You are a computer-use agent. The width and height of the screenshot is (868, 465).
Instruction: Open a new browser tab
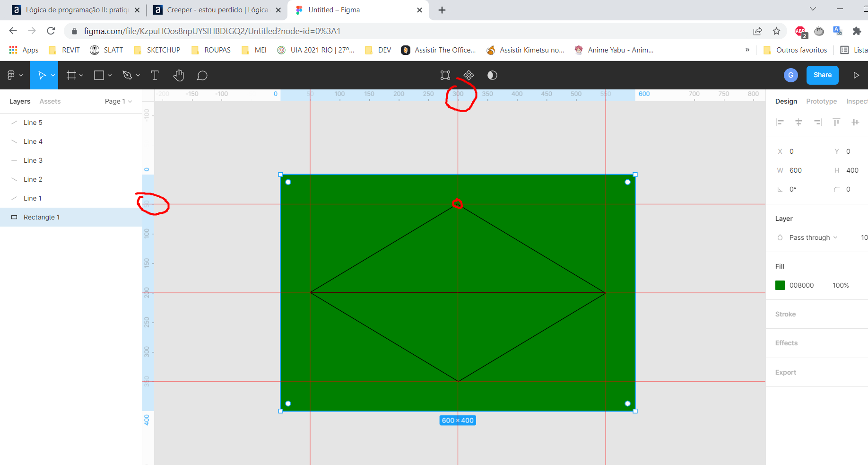442,10
